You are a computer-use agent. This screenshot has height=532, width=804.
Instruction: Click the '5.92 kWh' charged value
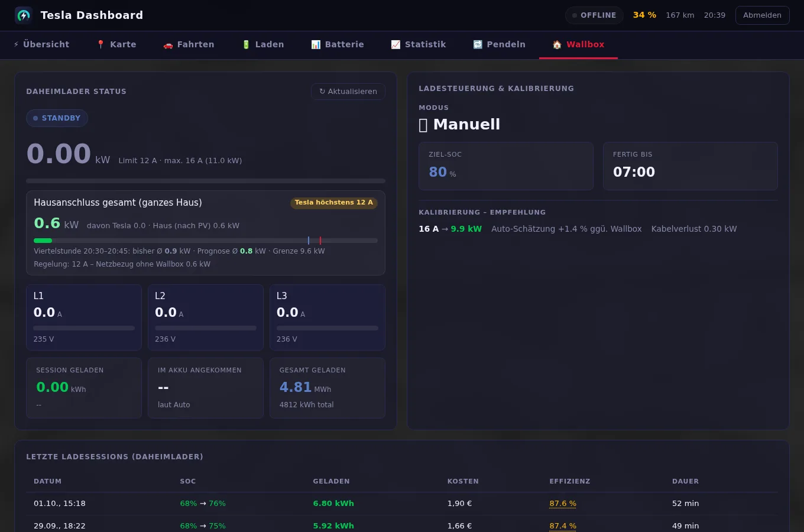[x=333, y=526]
